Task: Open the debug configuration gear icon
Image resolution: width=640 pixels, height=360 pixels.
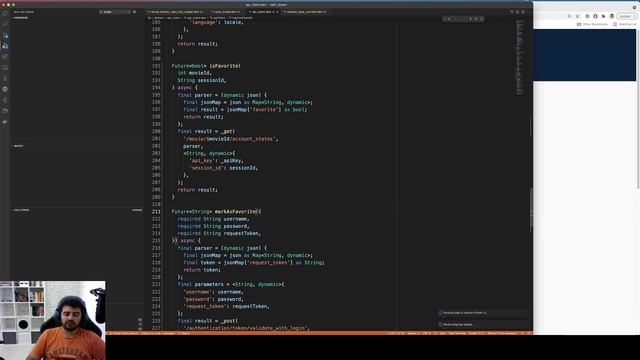Action: (x=134, y=12)
